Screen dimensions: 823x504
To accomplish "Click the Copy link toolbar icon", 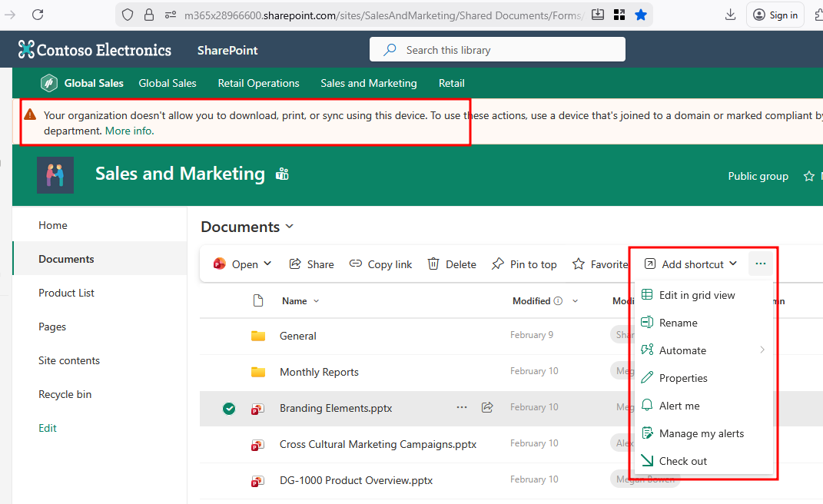I will [356, 264].
